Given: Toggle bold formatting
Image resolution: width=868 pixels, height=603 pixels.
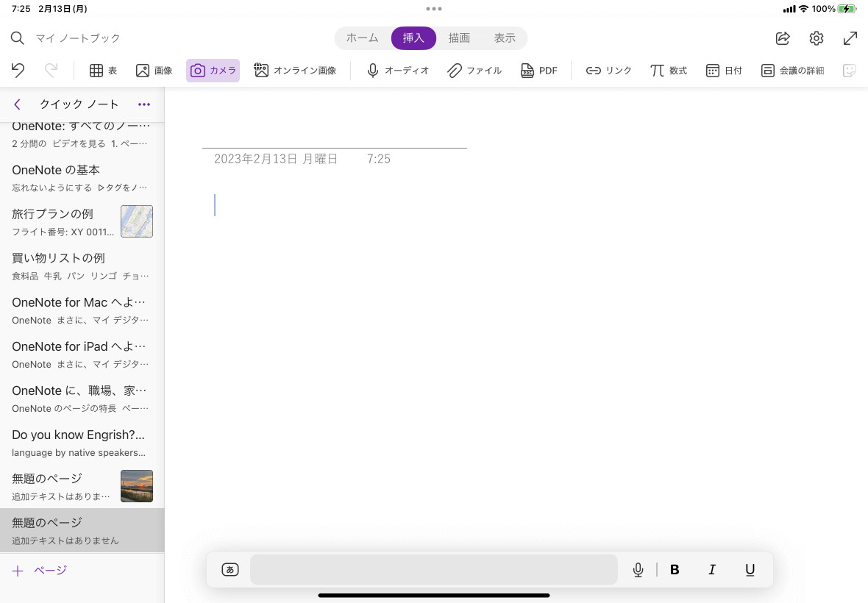Looking at the screenshot, I should click(675, 569).
